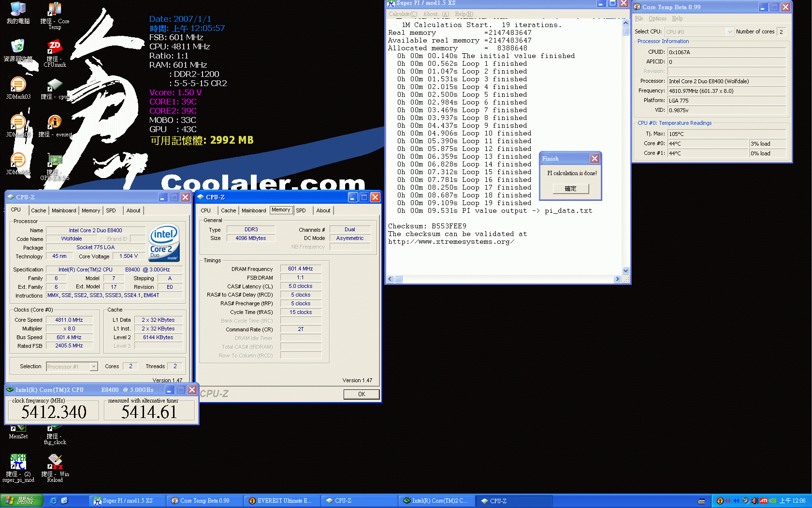Expand the Processor #1 selection dropdown in CPU-Z
Image resolution: width=812 pixels, height=508 pixels.
tap(94, 367)
